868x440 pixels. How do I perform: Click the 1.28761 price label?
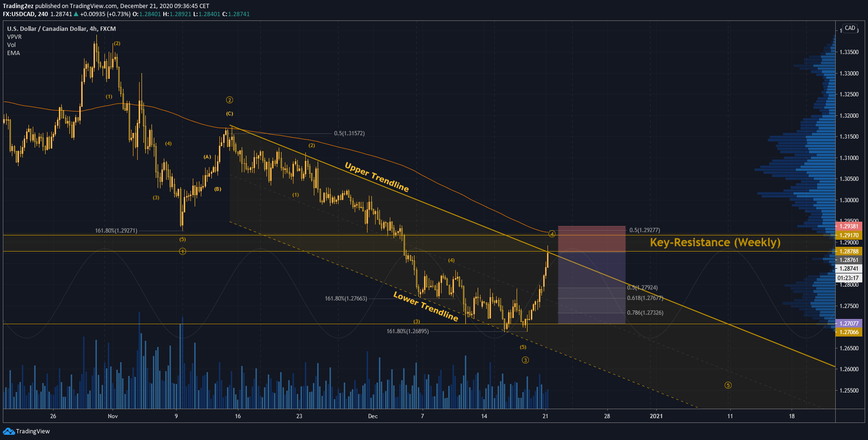[x=849, y=260]
